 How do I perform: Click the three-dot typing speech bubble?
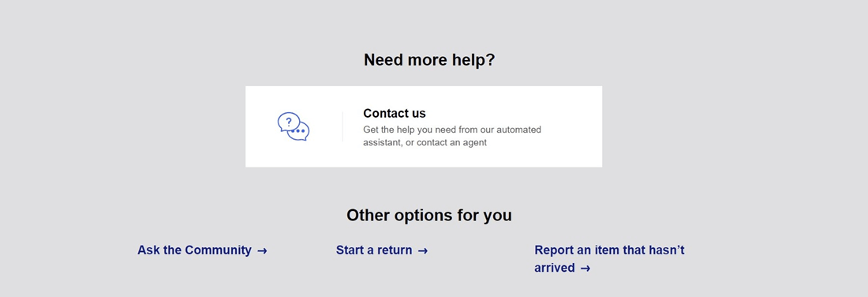click(300, 131)
